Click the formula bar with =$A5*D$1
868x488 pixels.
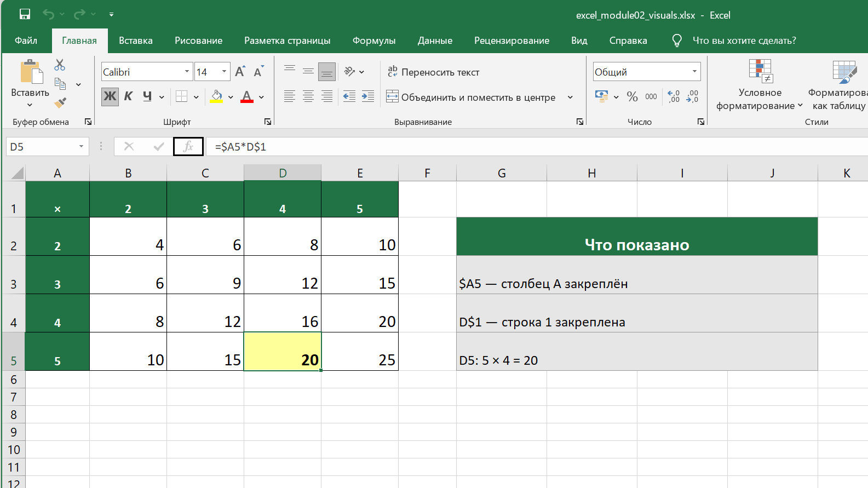tap(537, 147)
